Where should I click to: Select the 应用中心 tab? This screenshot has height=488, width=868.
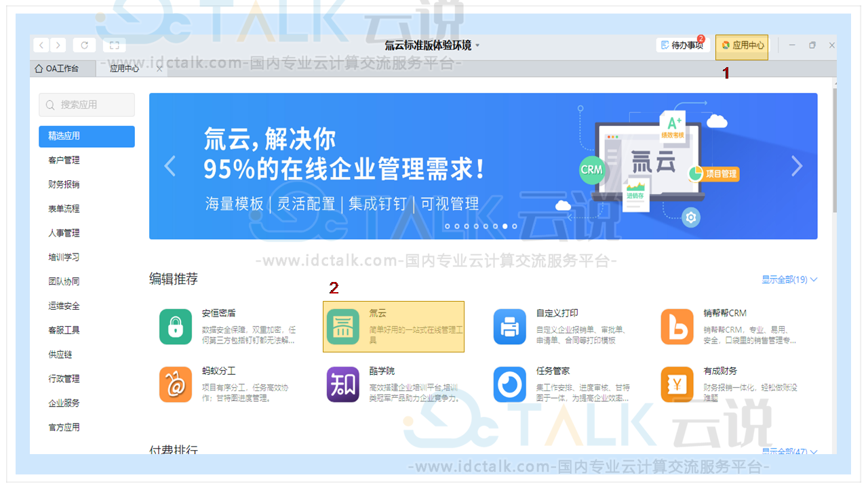(124, 68)
